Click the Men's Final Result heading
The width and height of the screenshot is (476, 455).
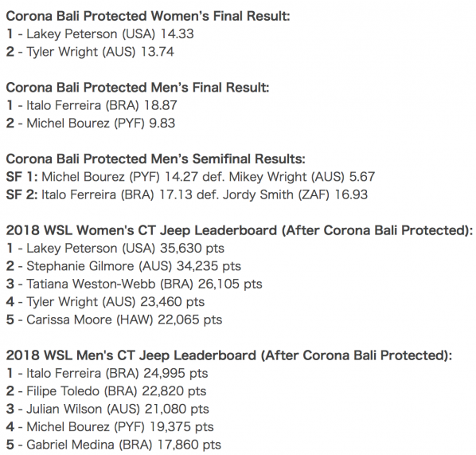[x=138, y=88]
